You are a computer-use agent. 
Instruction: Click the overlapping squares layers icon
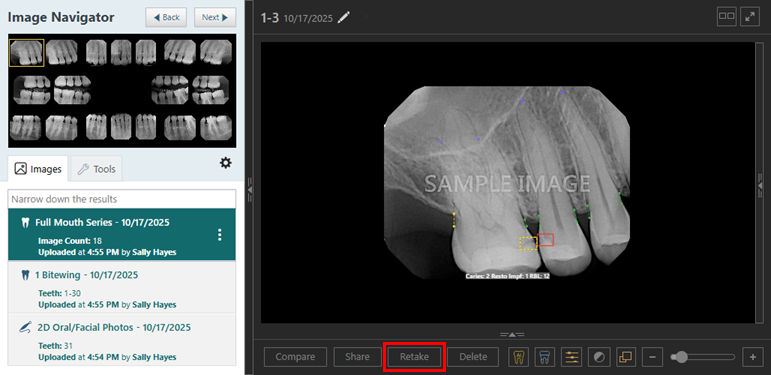(x=625, y=357)
